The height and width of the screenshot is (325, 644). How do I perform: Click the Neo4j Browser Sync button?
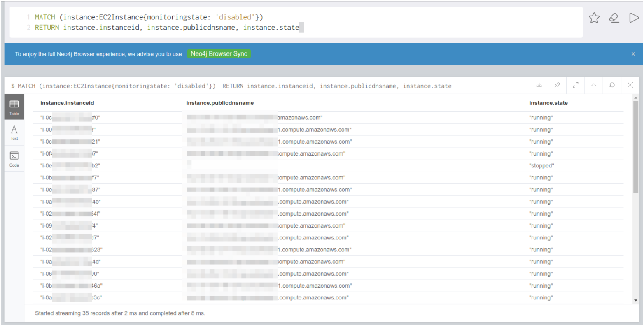coord(219,54)
